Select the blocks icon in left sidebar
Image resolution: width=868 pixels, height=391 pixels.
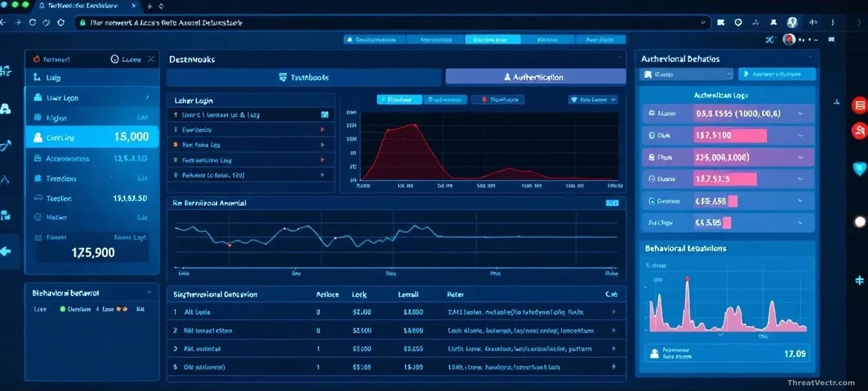pyautogui.click(x=6, y=215)
